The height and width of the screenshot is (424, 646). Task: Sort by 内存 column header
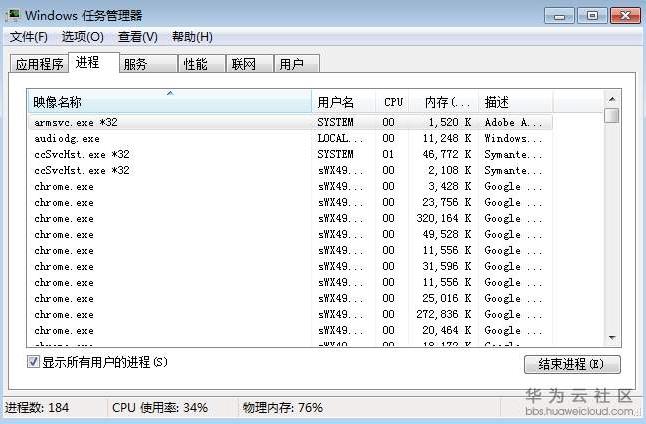click(x=444, y=101)
